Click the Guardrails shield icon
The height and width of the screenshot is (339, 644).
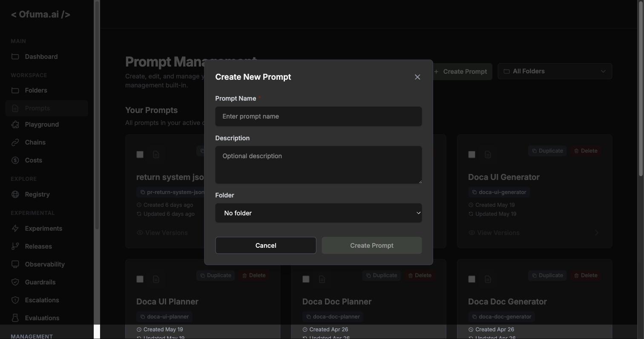15,282
